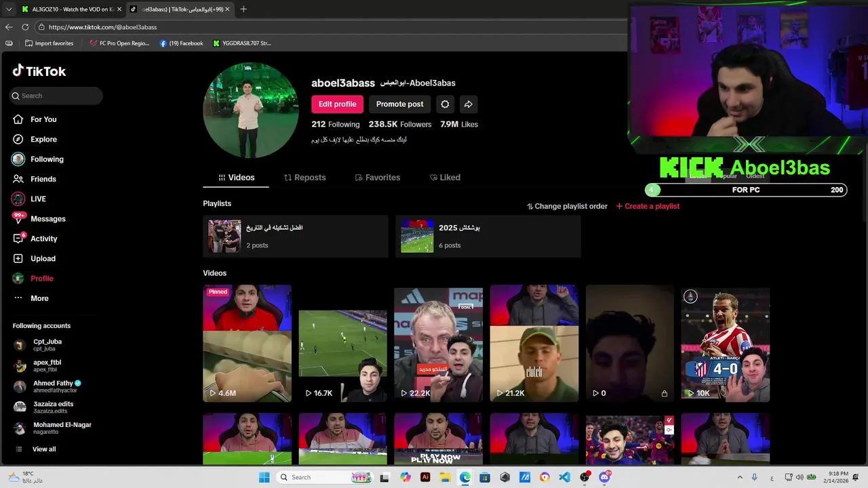This screenshot has height=488, width=868.
Task: Open FC Pro Open Regio bookmark
Action: [119, 43]
